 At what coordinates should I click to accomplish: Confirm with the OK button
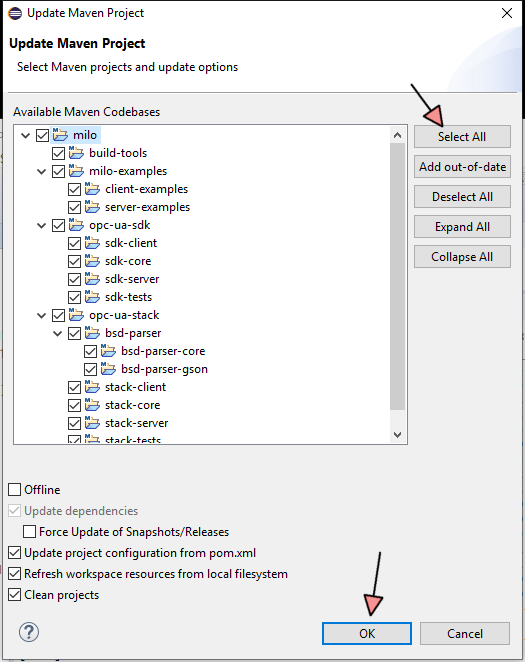coord(367,633)
